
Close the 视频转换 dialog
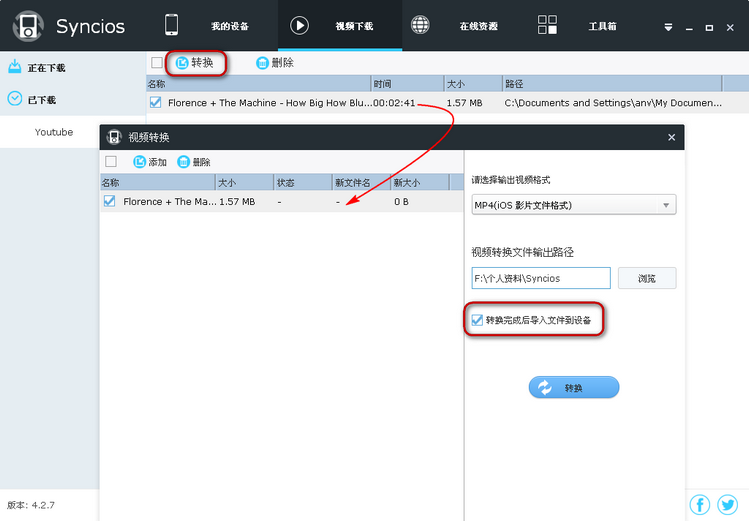[672, 138]
